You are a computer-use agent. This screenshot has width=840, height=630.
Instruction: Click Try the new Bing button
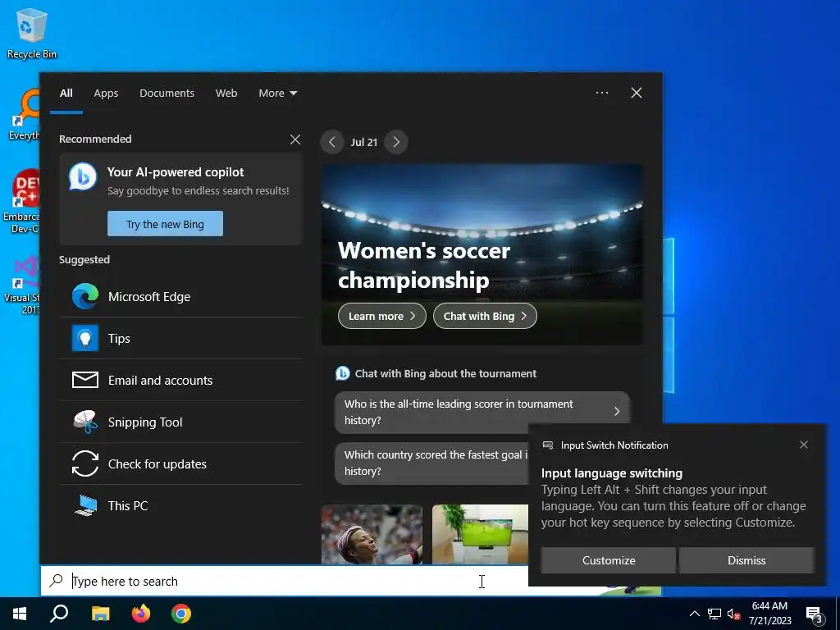tap(165, 224)
